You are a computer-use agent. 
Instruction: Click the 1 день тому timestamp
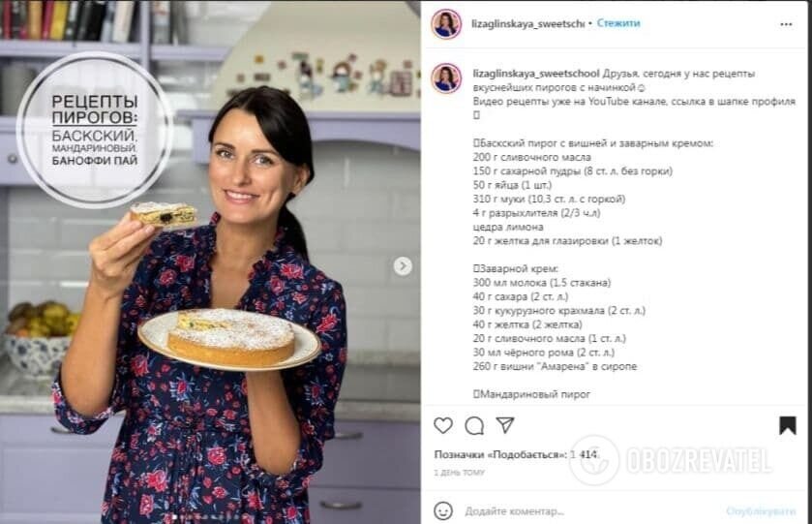[460, 473]
